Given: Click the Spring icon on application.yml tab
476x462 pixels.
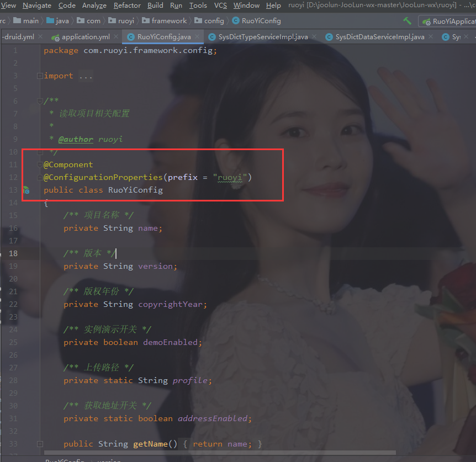Looking at the screenshot, I should click(x=55, y=38).
